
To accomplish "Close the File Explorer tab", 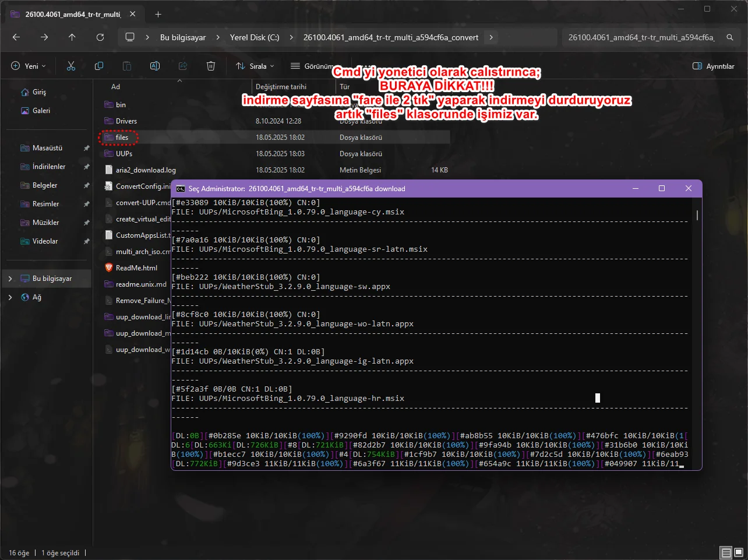I will click(x=133, y=14).
